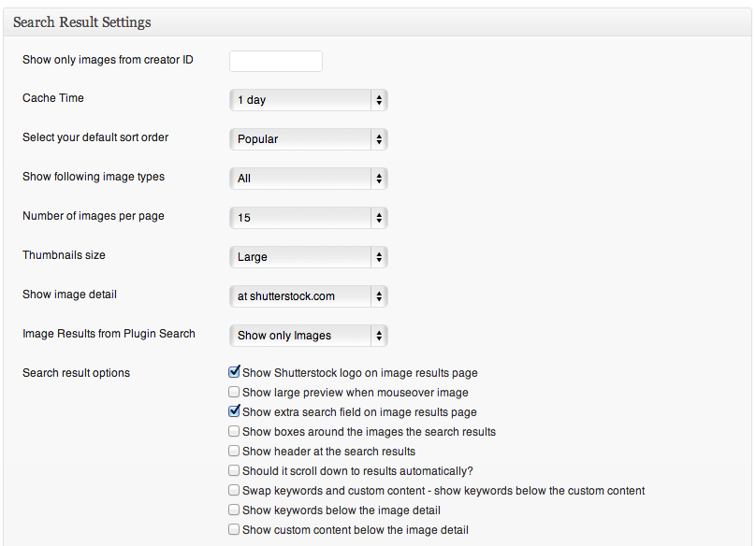Enable boxes around images in search results
The width and height of the screenshot is (756, 546).
(x=234, y=431)
